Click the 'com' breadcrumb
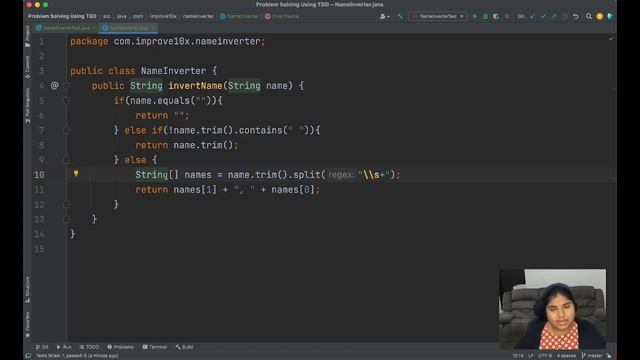This screenshot has width=640, height=360. tap(138, 16)
